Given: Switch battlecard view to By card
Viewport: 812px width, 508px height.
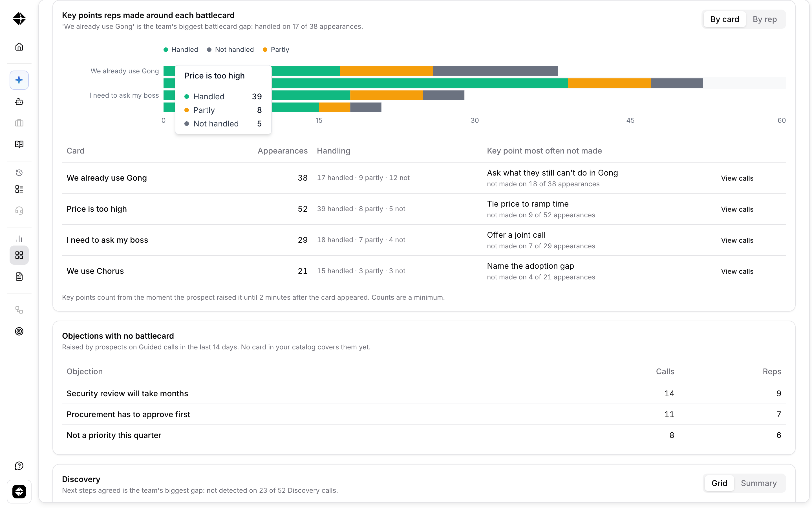Looking at the screenshot, I should 724,19.
